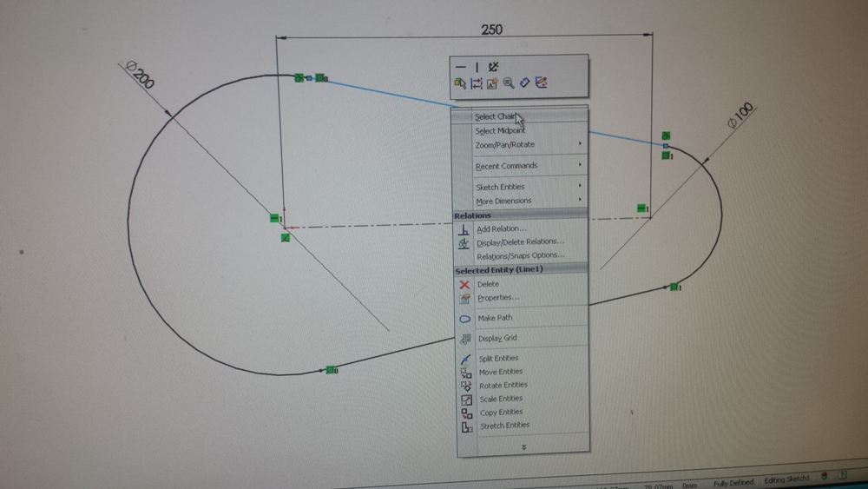Click the Rotate Entities icon
868x489 pixels.
coord(466,385)
